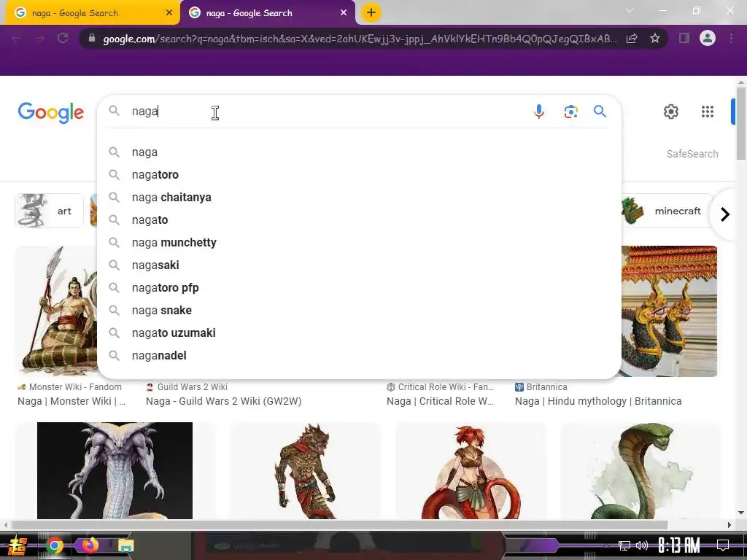Open Monster Wiki naga image
747x560 pixels.
coord(56,311)
